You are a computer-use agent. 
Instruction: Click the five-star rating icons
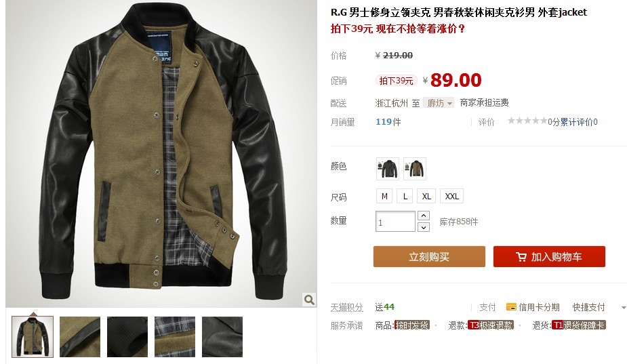pos(527,121)
